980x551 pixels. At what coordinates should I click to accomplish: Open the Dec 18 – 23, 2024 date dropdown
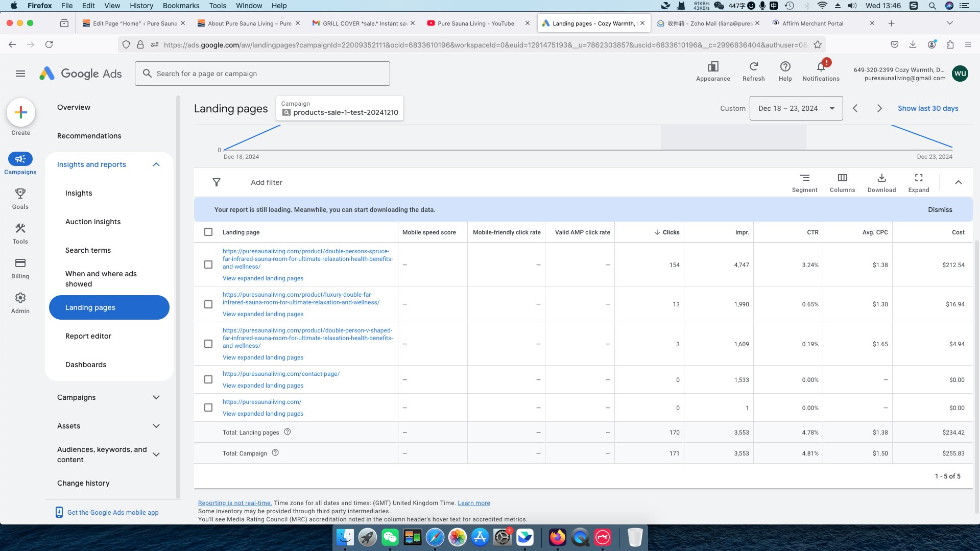coord(796,108)
